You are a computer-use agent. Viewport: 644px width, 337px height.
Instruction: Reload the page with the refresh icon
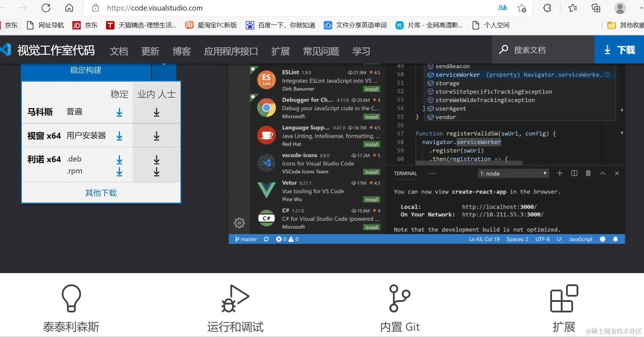(46, 8)
